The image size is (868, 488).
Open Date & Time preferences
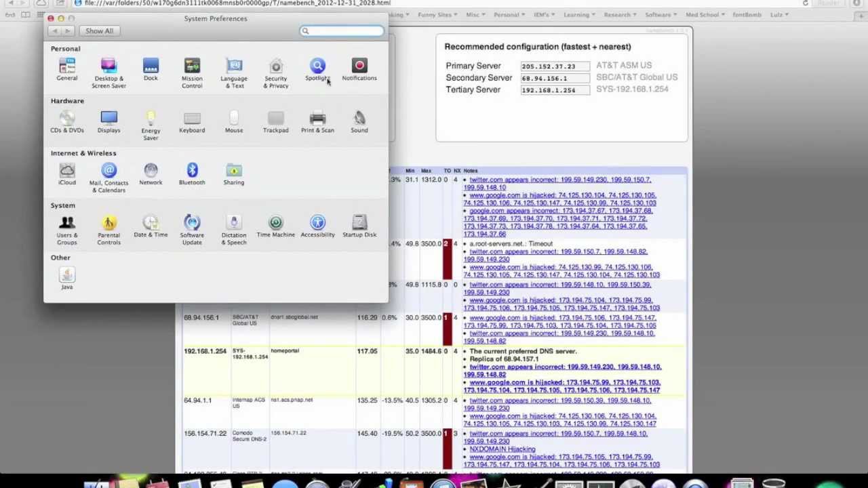pos(151,226)
